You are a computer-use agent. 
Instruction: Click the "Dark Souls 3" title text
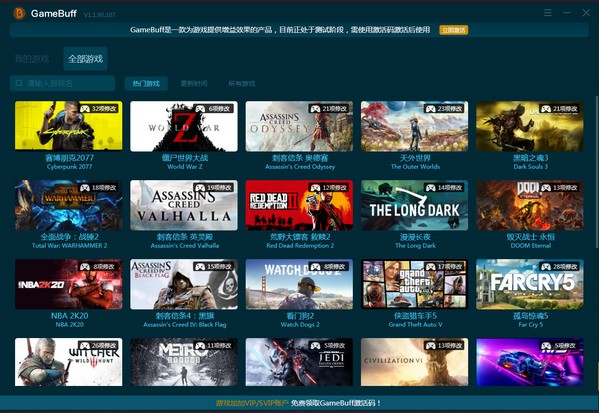click(531, 167)
